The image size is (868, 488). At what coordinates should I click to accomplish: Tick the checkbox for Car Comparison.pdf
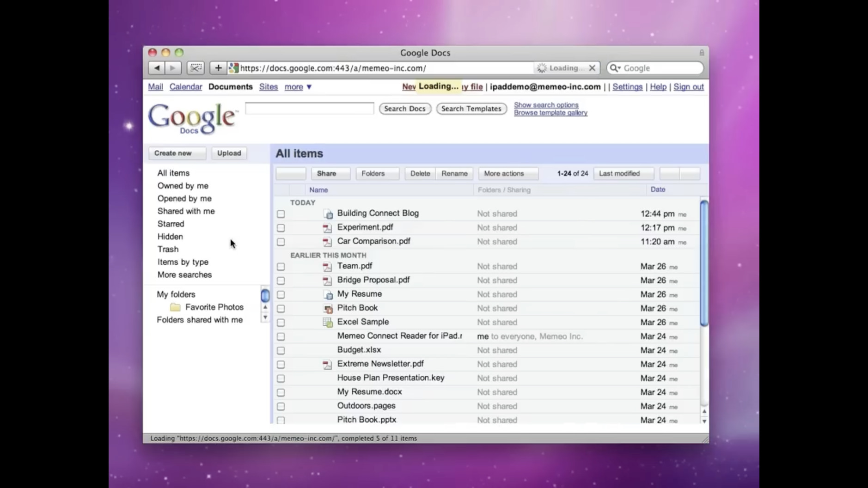click(281, 242)
